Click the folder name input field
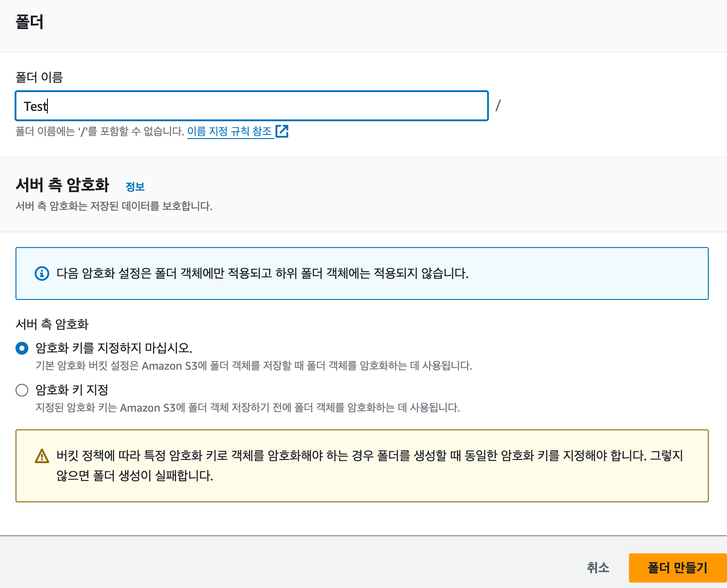 coord(252,106)
